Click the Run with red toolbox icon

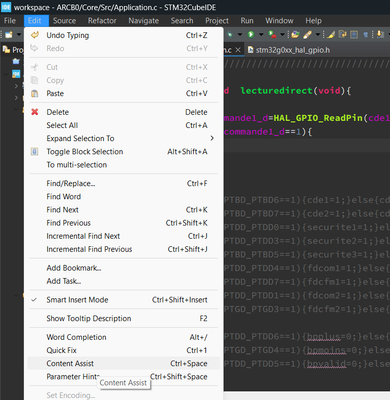272,34
